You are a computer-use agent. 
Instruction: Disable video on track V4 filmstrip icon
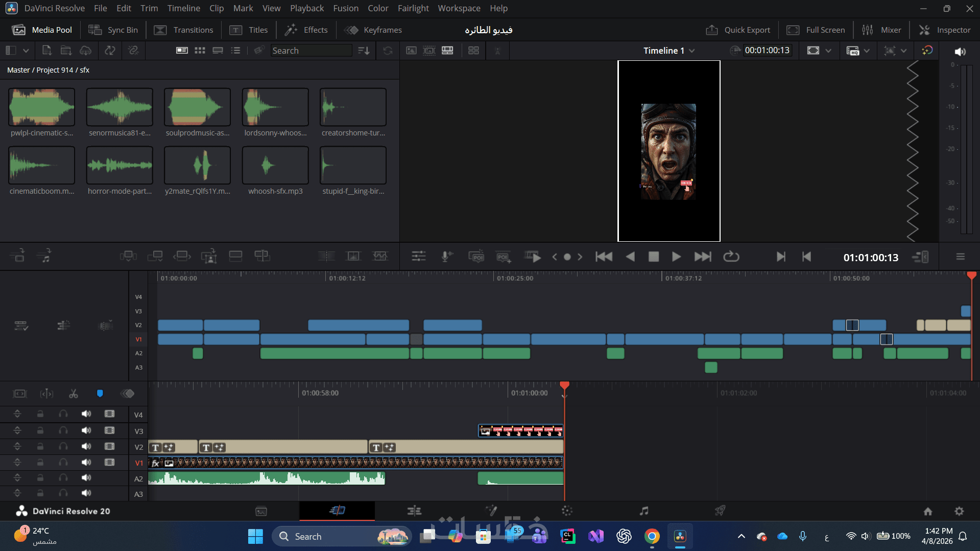coord(109,414)
